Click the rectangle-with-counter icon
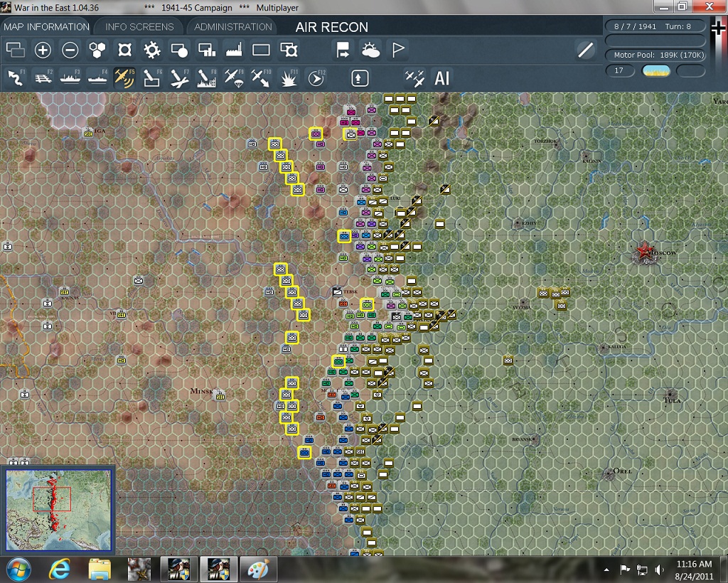Image resolution: width=728 pixels, height=583 pixels. click(x=289, y=50)
